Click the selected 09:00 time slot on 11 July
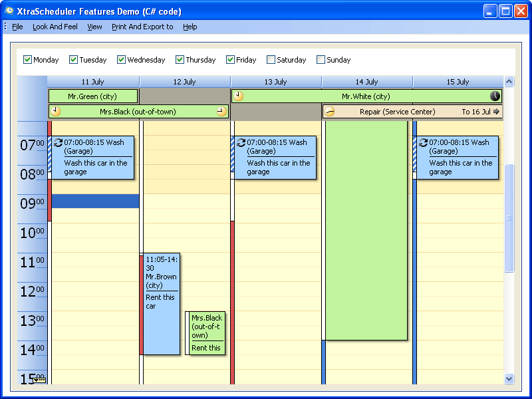Screen dimensions: 532x399 click(95, 201)
